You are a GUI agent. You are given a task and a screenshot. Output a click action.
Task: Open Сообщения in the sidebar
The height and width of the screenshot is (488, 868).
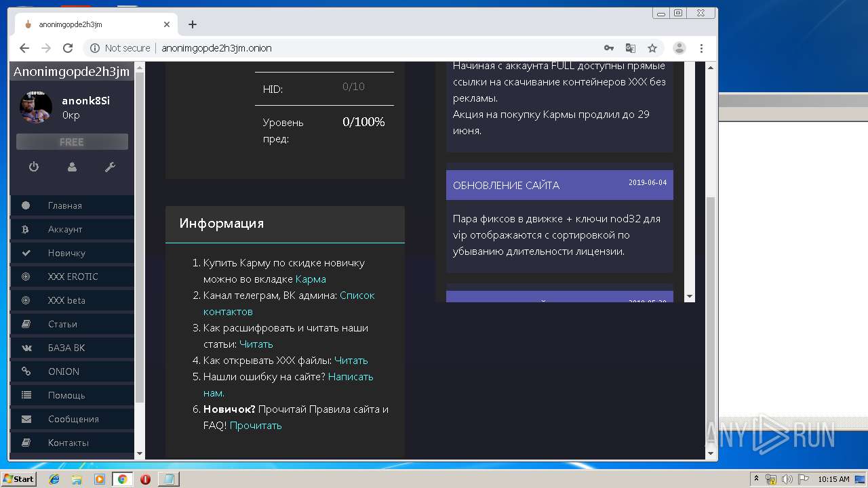coord(72,419)
